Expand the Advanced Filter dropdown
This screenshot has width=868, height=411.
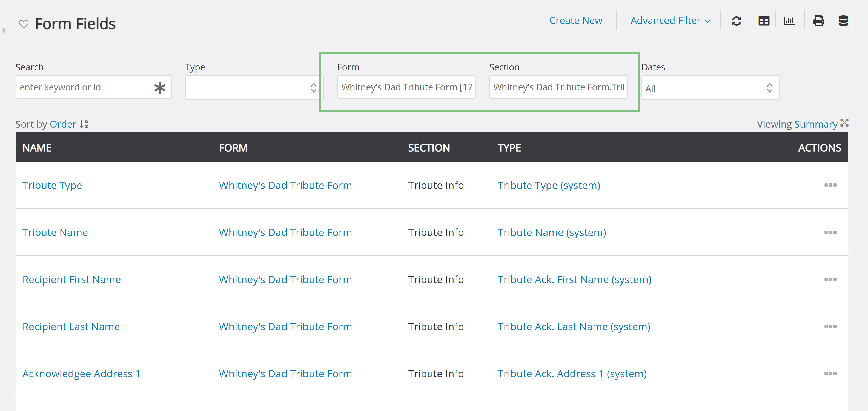(670, 21)
